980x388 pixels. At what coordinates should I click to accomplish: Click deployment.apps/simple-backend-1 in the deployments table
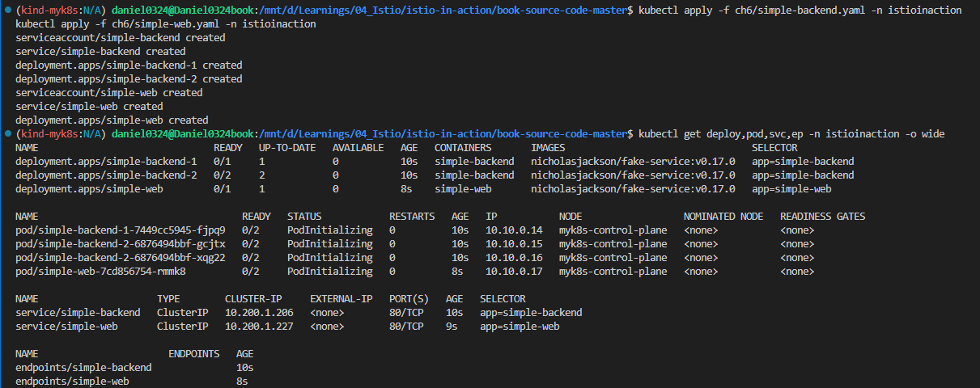(106, 162)
